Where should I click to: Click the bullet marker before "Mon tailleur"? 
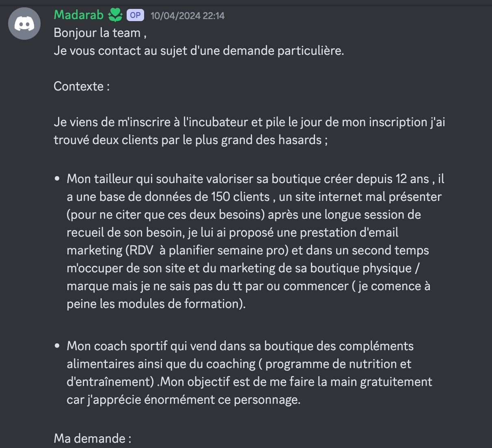point(57,179)
